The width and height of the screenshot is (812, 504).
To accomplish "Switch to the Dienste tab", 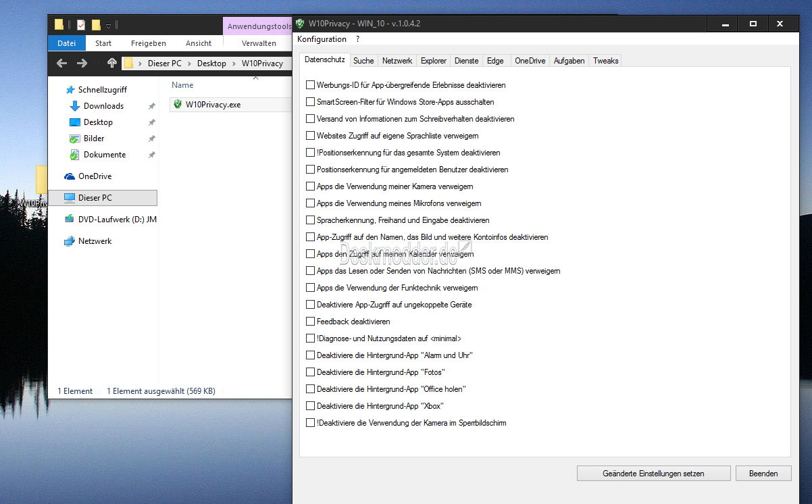I will pos(467,61).
